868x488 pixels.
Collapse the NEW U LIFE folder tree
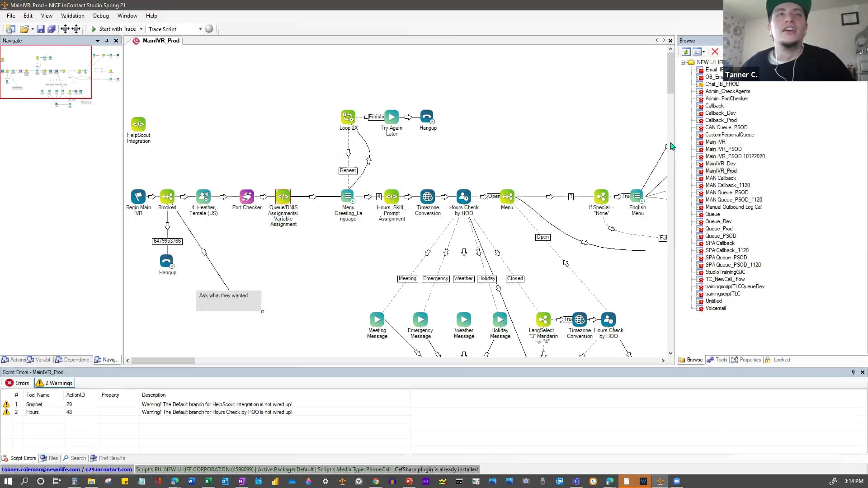pyautogui.click(x=683, y=62)
